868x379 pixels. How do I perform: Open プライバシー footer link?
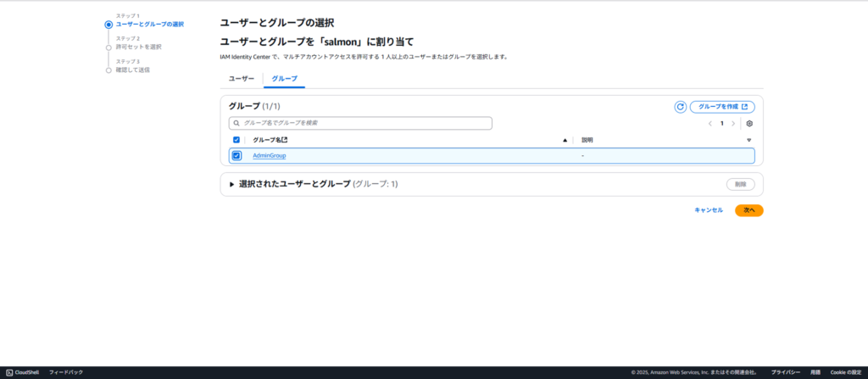(786, 372)
